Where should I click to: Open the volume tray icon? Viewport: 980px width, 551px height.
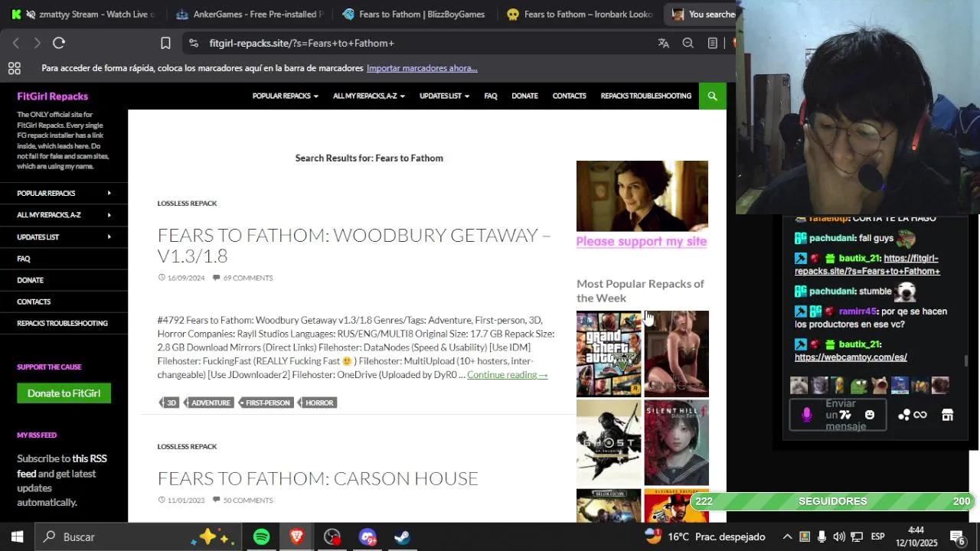click(839, 537)
